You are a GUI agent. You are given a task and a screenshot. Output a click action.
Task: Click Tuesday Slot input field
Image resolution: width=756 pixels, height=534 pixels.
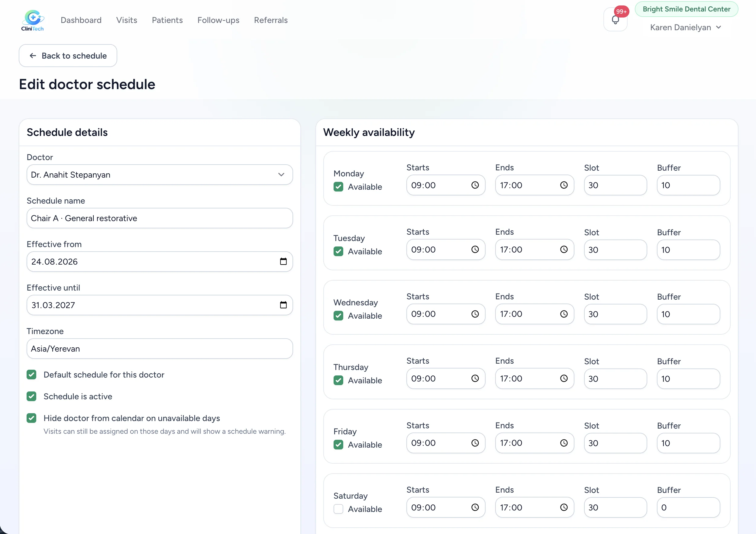click(615, 249)
